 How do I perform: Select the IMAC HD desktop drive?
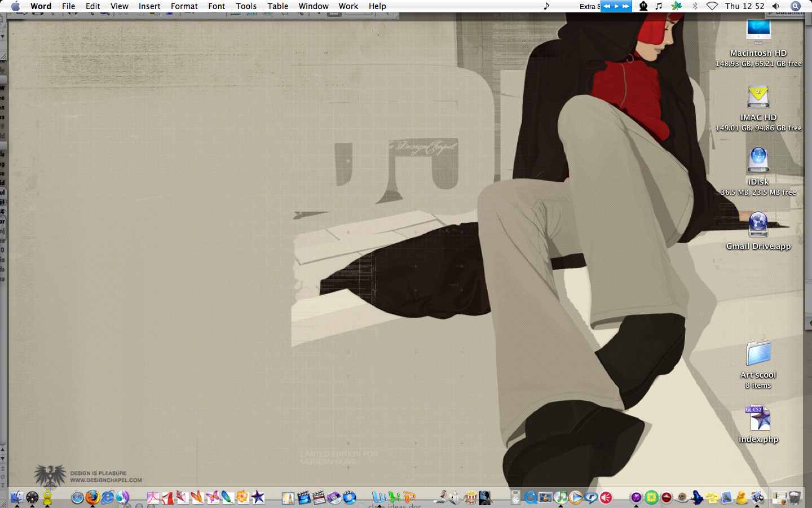(758, 108)
